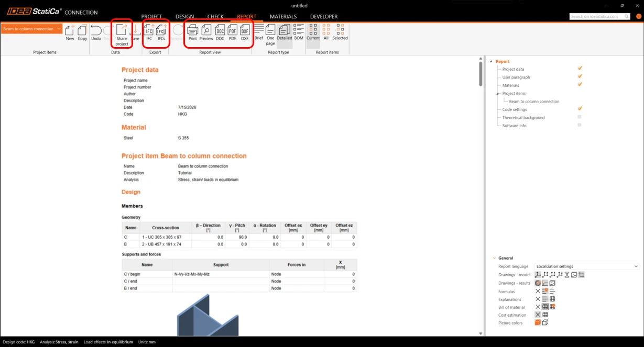Image resolution: width=644 pixels, height=347 pixels.
Task: Select I-beam icon in Drawings - model
Action: pos(567,275)
